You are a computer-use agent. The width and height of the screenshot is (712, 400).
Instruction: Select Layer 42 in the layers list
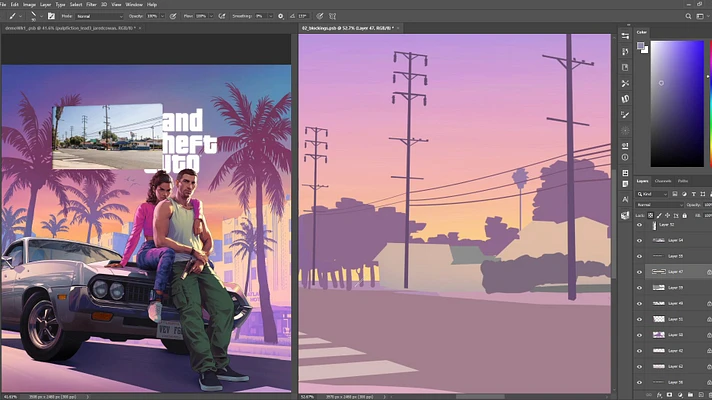pos(673,351)
